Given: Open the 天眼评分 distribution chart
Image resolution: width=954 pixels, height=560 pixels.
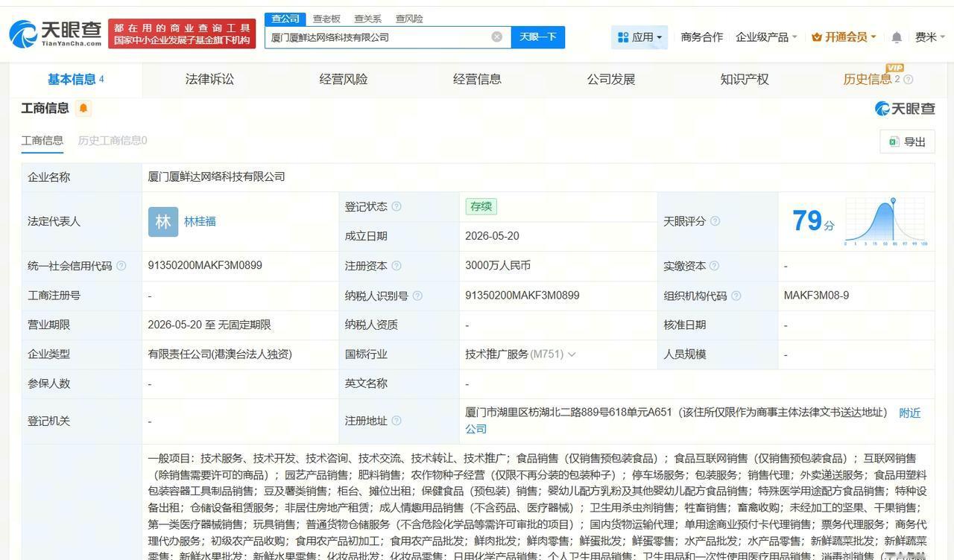Looking at the screenshot, I should tap(885, 222).
